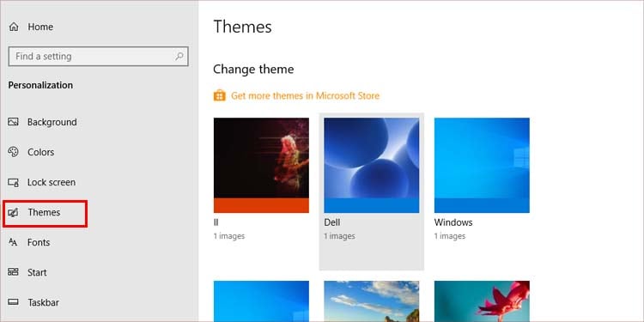Screen dimensions: 644x322
Task: Click the Fonts icon
Action: [13, 242]
